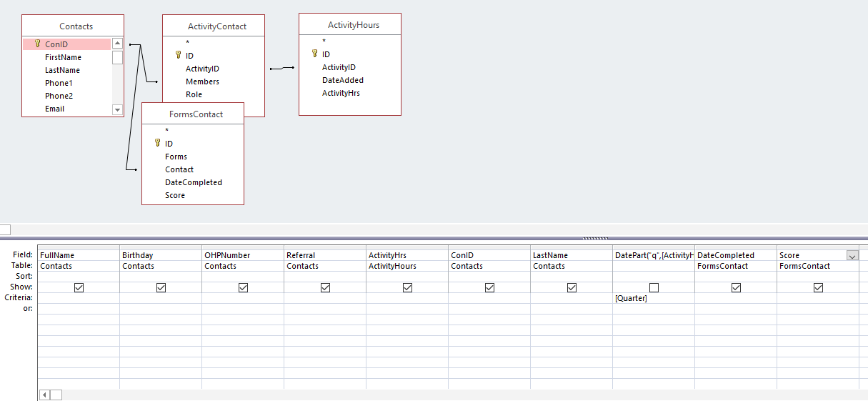Click the OHPNumber field cell in grid

243,255
